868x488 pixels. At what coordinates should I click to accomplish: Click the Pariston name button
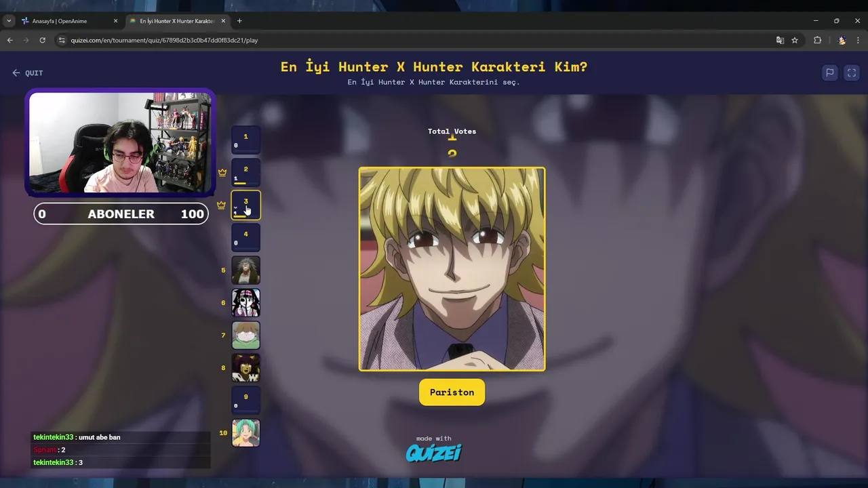pyautogui.click(x=452, y=392)
